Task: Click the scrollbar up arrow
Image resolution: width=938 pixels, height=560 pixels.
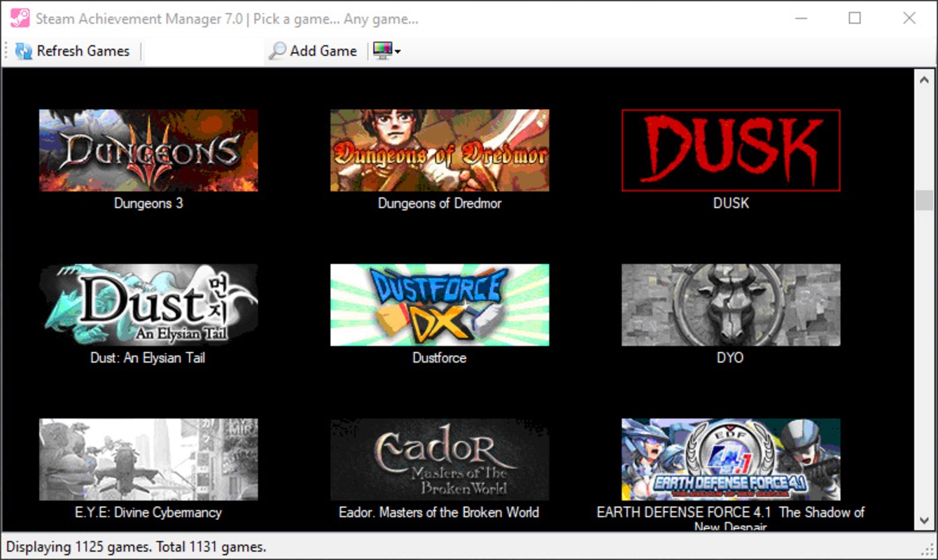Action: [x=924, y=80]
